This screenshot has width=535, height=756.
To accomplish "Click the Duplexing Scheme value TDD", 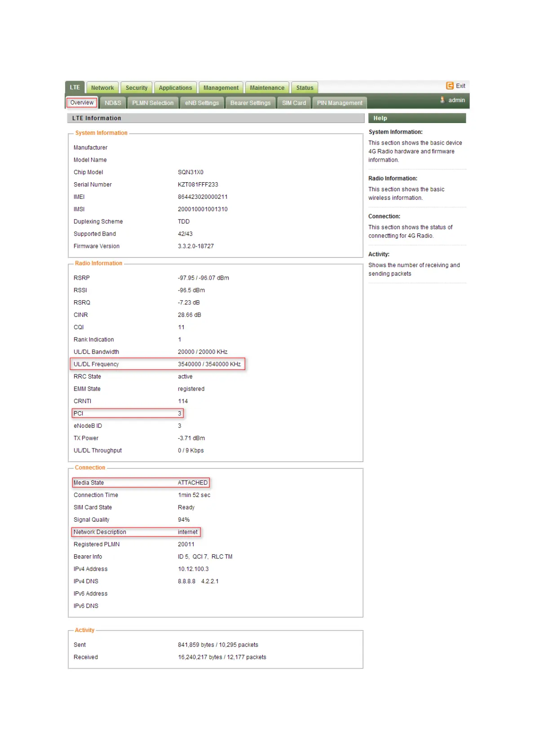I will [x=184, y=222].
